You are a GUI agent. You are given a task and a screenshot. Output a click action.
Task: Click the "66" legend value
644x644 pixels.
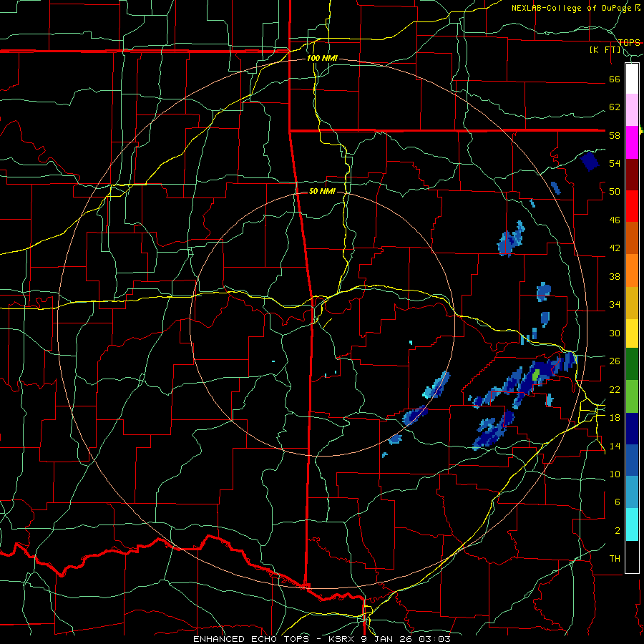click(615, 79)
